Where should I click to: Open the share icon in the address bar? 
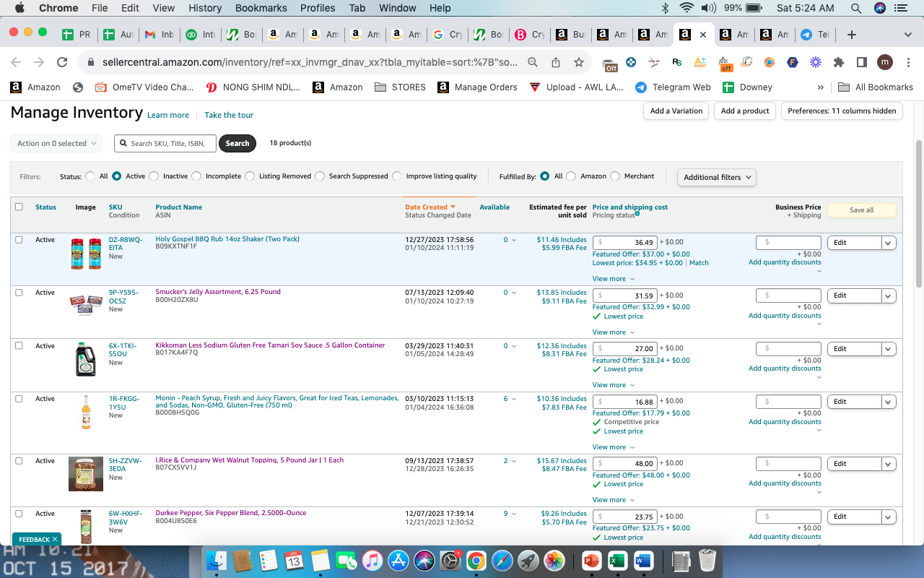click(556, 62)
